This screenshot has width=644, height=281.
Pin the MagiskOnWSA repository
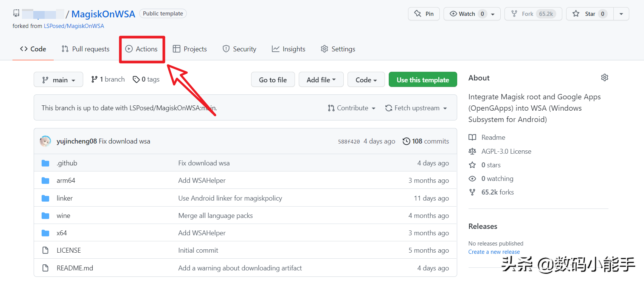(424, 14)
